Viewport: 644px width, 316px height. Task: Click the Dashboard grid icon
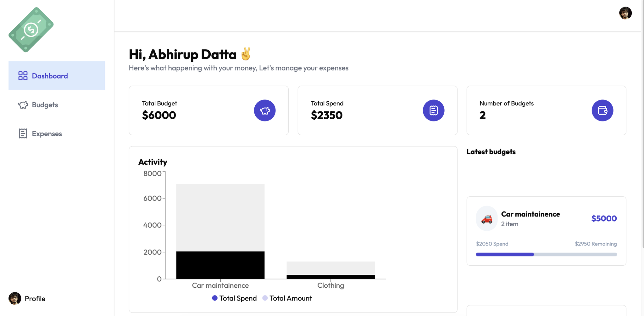click(23, 76)
